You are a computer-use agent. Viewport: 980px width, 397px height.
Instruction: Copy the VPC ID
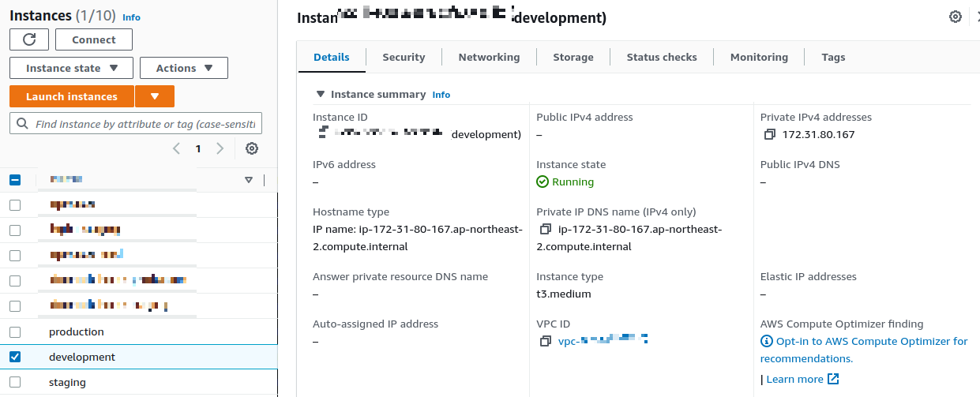545,342
